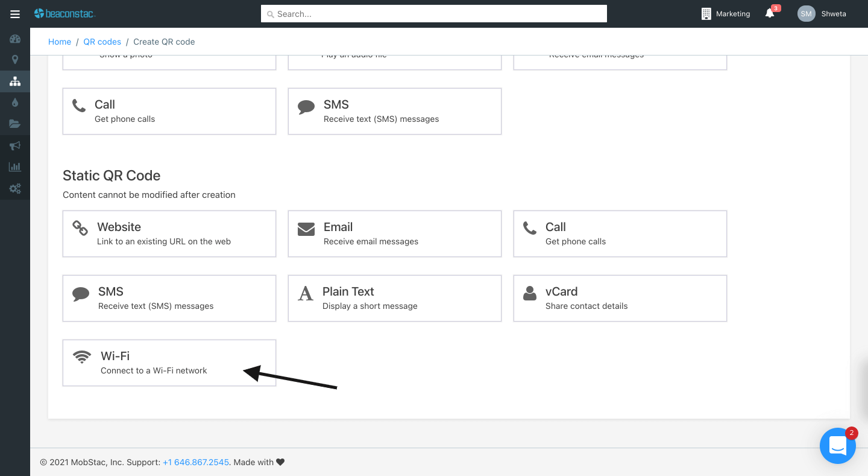Screen dimensions: 868x476
Task: Click the support phone number link
Action: [196, 462]
